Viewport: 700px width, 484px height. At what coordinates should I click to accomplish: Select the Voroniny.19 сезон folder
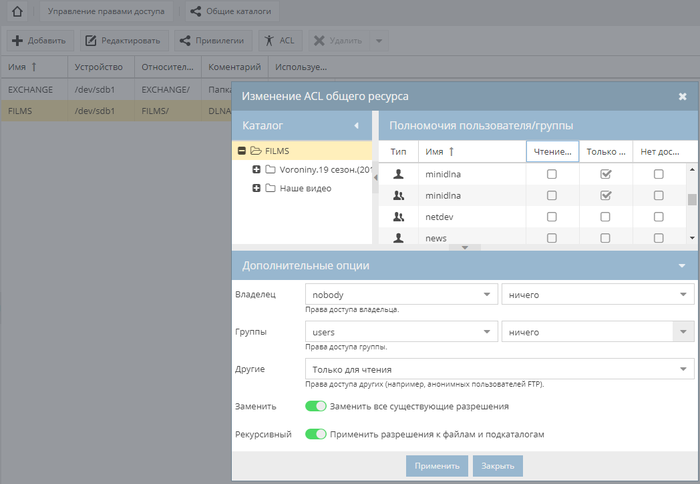[x=316, y=169]
